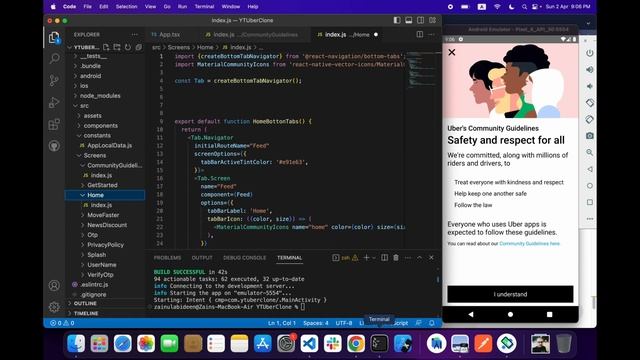Open the Manage gear in the activity bar
The width and height of the screenshot is (640, 360).
[x=54, y=307]
